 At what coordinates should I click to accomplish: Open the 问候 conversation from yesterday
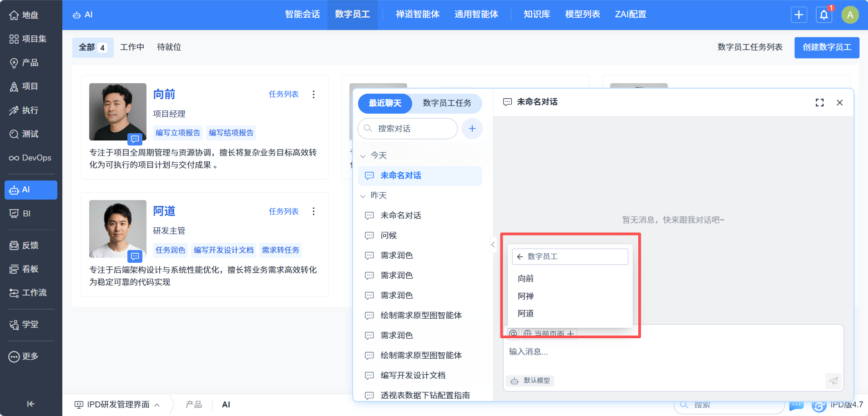(389, 236)
